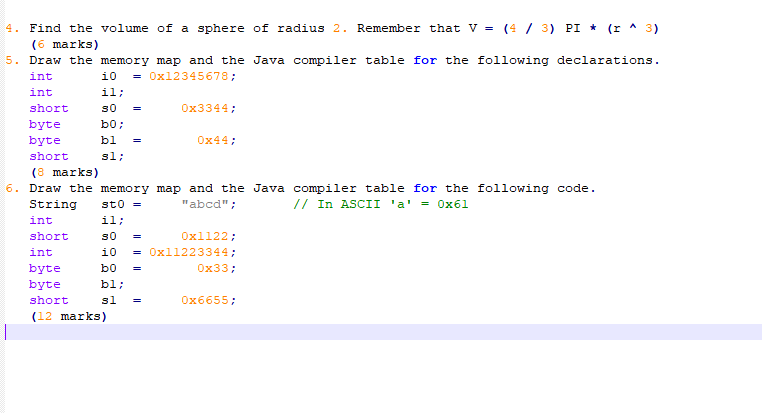Click the word 'Remember' in question 4
This screenshot has height=413, width=762.
pyautogui.click(x=388, y=28)
